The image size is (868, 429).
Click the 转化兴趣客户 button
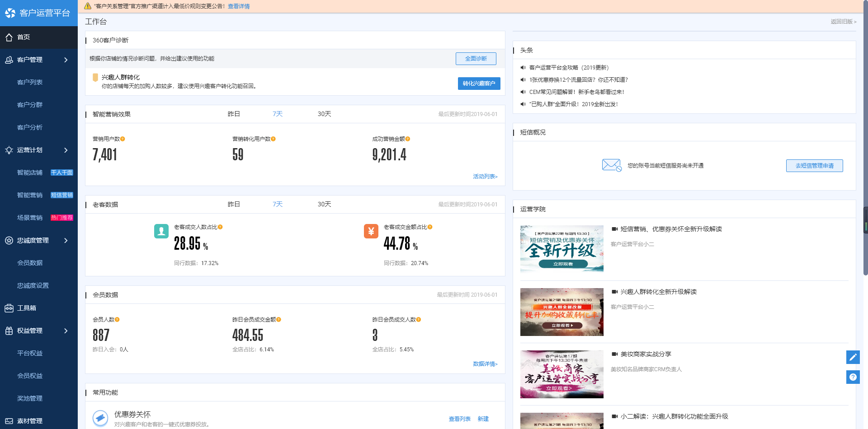[x=479, y=84]
